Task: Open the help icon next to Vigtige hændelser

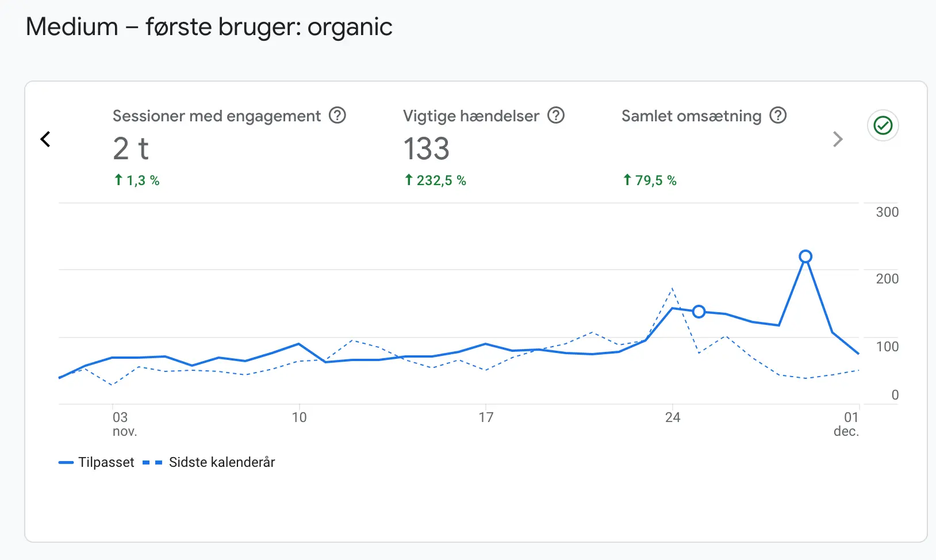Action: [556, 116]
